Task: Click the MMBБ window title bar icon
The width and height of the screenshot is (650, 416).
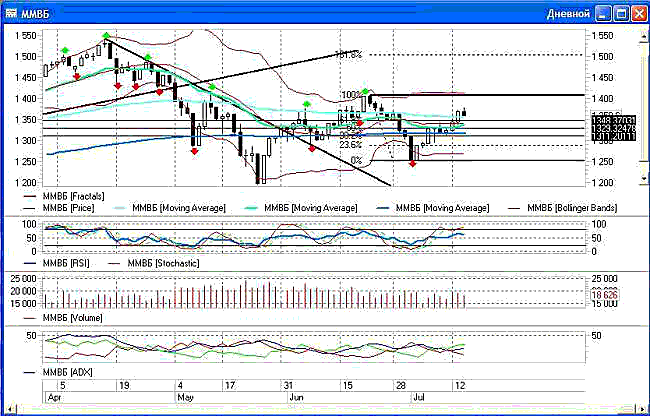Action: (11, 14)
